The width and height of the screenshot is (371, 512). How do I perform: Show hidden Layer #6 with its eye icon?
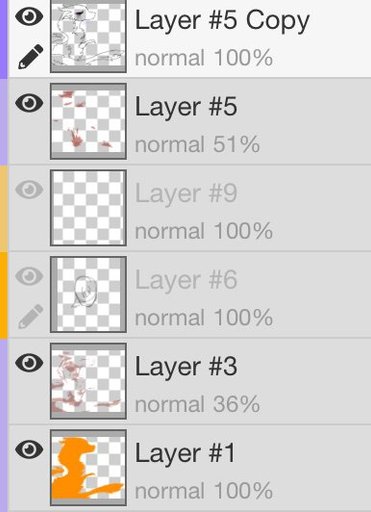pyautogui.click(x=29, y=276)
